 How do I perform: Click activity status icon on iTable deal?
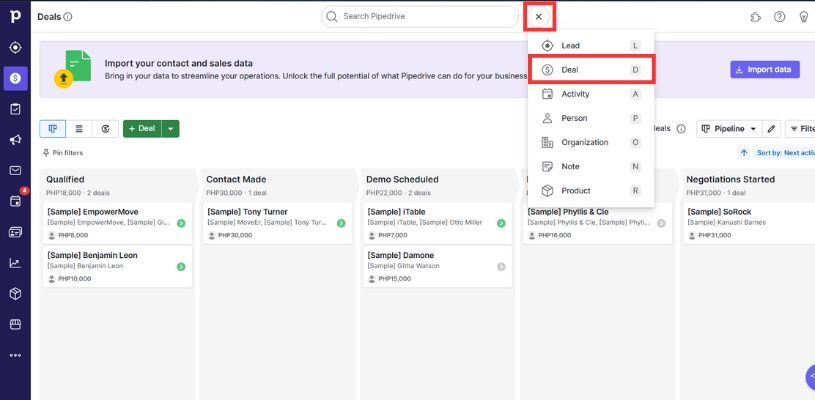[x=501, y=223]
